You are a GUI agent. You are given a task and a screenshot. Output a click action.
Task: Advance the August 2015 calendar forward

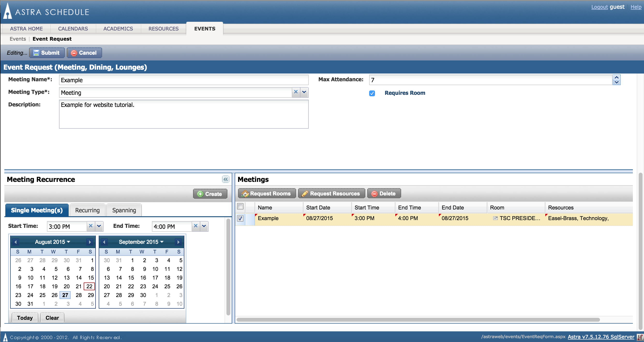click(x=90, y=242)
